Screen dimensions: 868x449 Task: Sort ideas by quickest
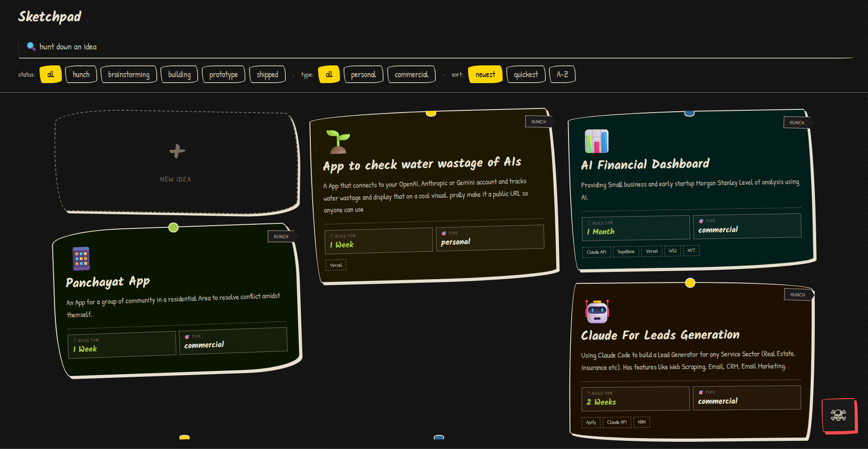coord(526,74)
